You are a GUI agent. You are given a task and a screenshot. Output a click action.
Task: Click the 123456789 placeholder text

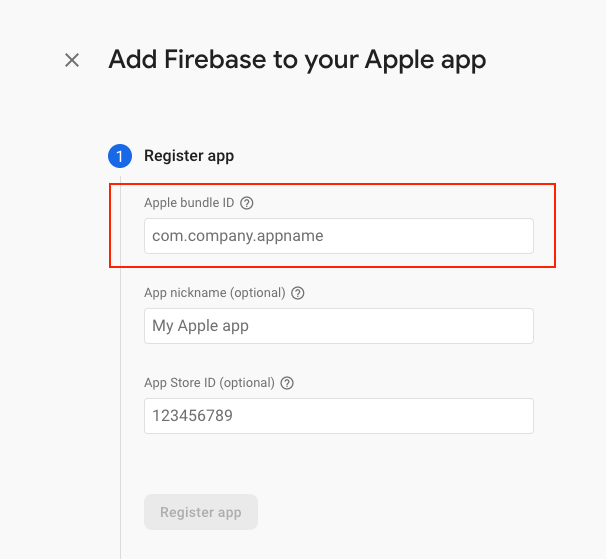[x=192, y=416]
